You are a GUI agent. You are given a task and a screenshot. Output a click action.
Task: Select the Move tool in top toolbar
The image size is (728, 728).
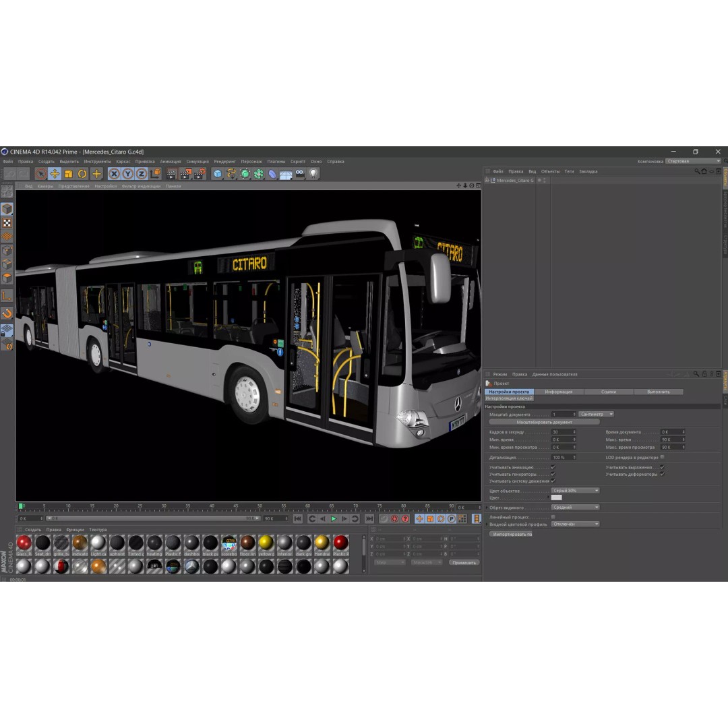click(55, 174)
